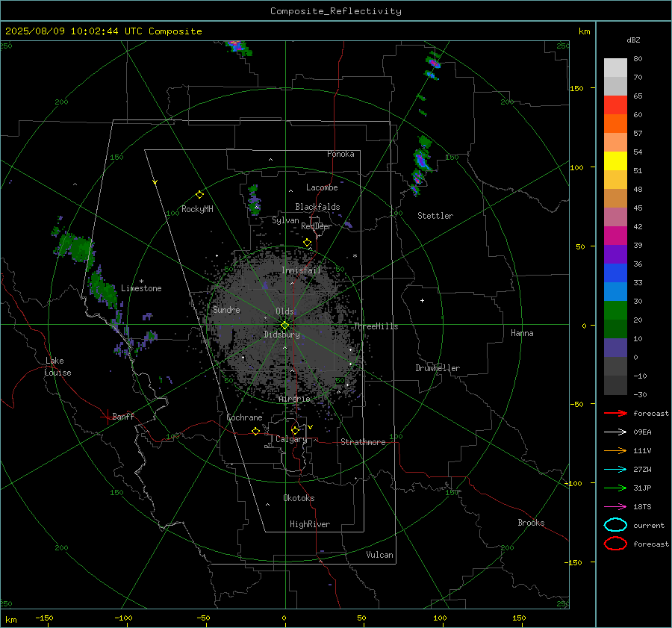This screenshot has width=672, height=628.
Task: Click the Lake Louise label
Action: point(57,367)
